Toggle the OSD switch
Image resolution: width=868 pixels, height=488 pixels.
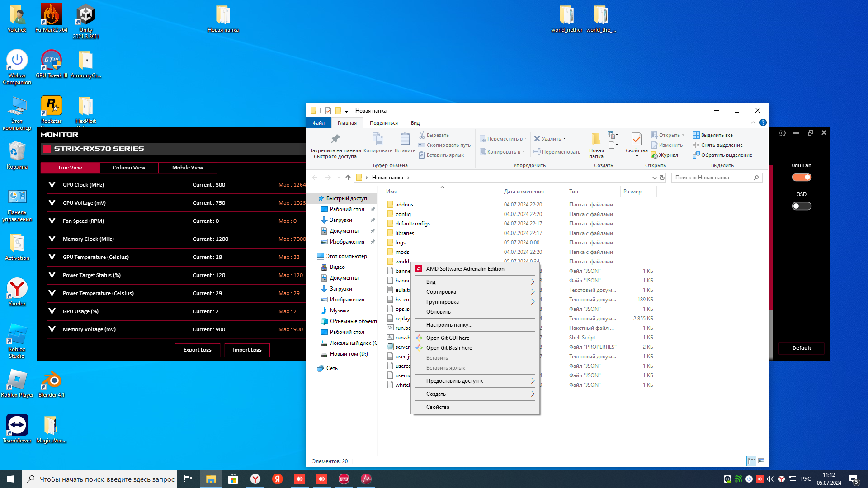tap(802, 206)
